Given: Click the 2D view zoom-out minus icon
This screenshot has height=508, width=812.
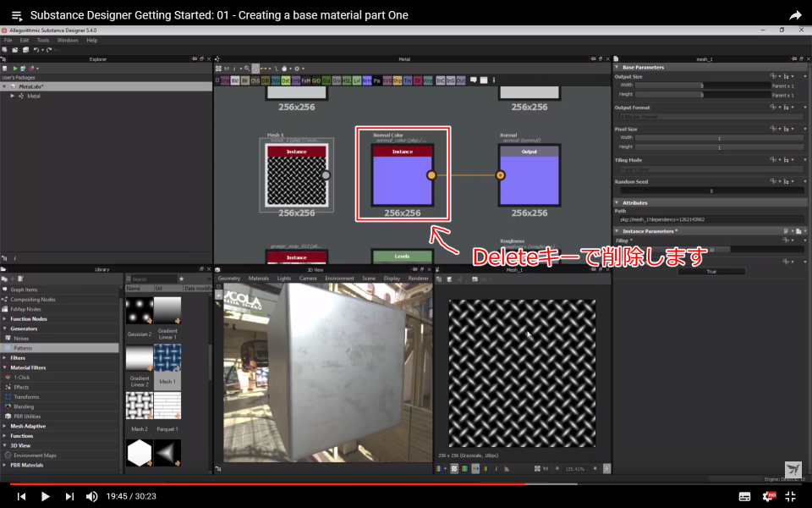Looking at the screenshot, I should [x=557, y=468].
